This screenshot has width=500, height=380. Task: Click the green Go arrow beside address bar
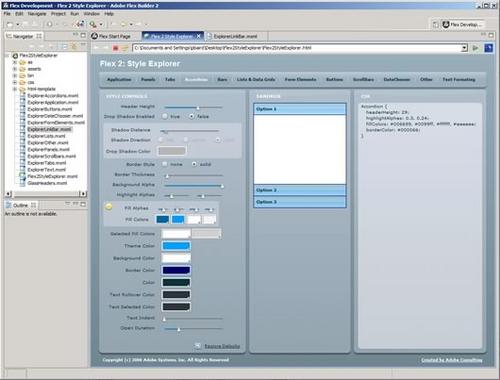[x=475, y=48]
